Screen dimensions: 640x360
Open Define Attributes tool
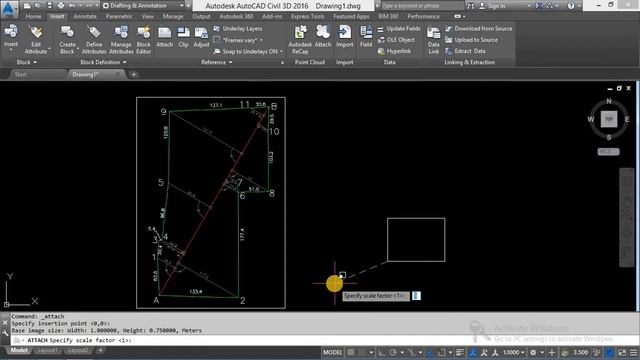94,40
